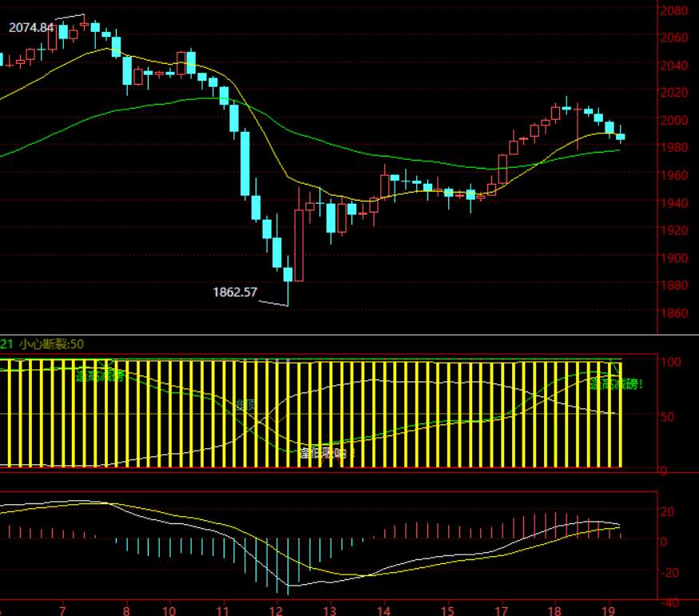This screenshot has width=699, height=616.
Task: Select the 1900 price axis value
Action: pyautogui.click(x=674, y=257)
